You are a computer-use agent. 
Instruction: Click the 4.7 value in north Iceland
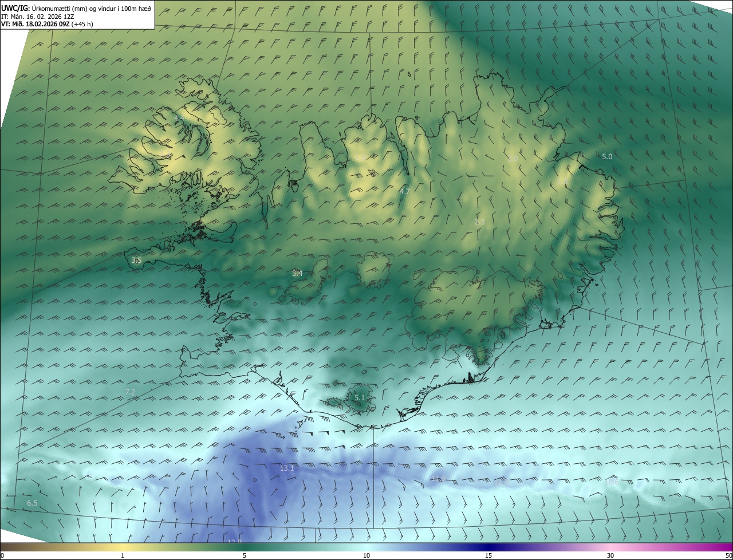(x=405, y=191)
